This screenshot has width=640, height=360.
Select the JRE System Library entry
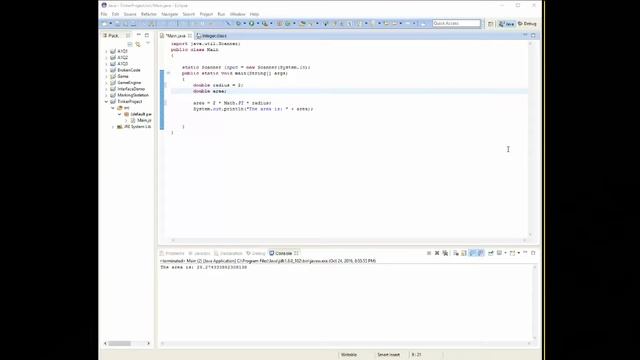tap(134, 127)
